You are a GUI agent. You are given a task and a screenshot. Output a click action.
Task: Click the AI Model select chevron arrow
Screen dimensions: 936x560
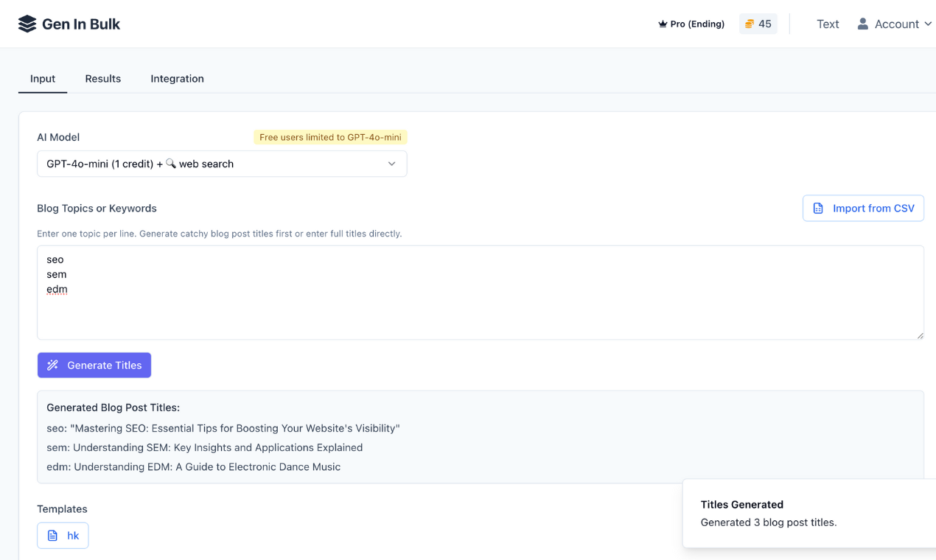(x=391, y=164)
